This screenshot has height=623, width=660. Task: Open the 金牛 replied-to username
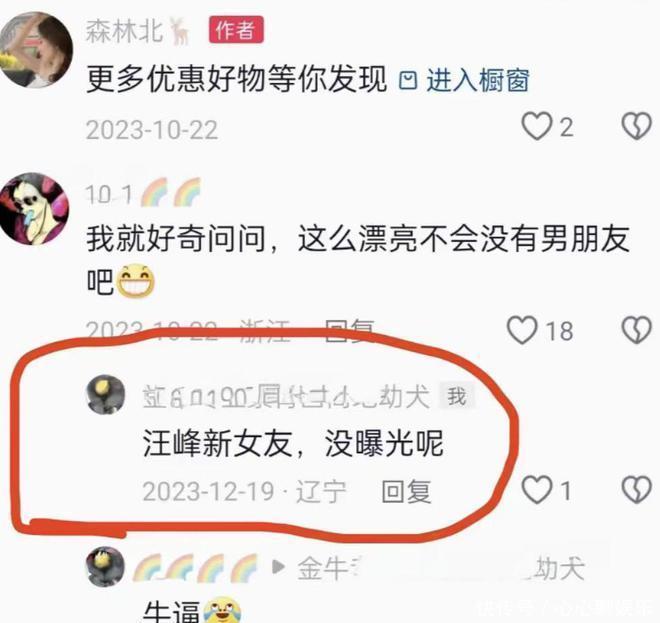pos(441,568)
